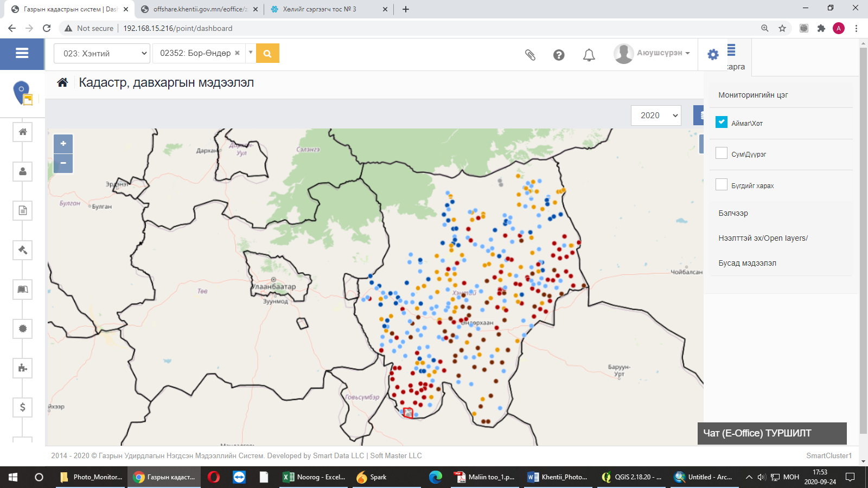Check the Бүгдийг харах checkbox

click(722, 185)
